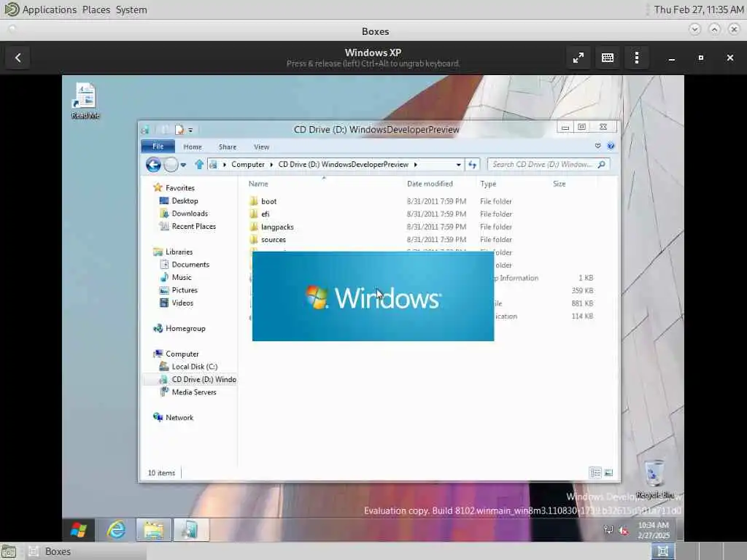Expand breadcrumb arrow after WindowsDeveloperPreview
Image resolution: width=747 pixels, height=560 pixels.
point(415,164)
